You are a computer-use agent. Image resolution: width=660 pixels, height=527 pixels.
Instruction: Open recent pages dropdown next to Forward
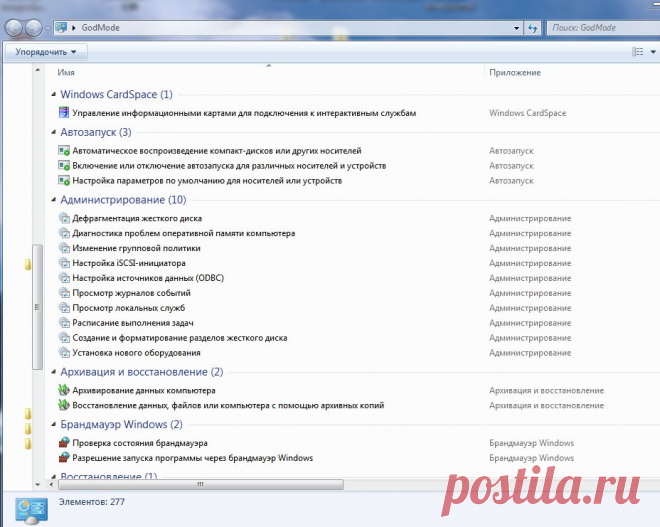pyautogui.click(x=48, y=29)
